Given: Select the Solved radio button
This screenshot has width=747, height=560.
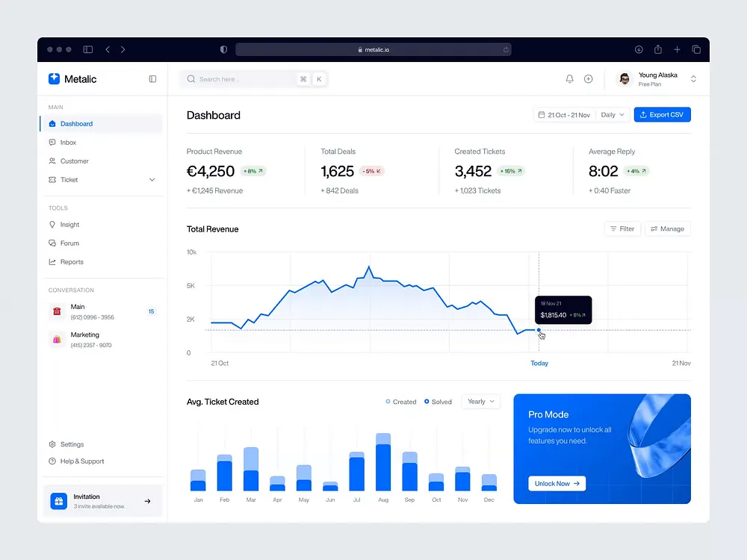Looking at the screenshot, I should pos(426,402).
